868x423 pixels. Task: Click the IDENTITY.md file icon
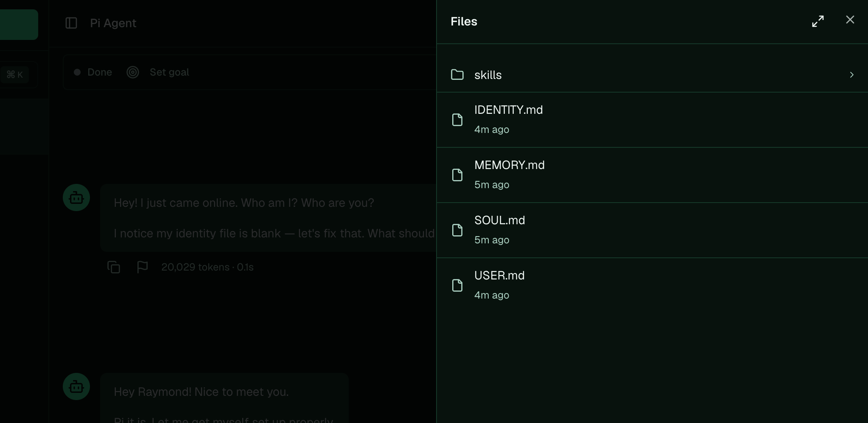pyautogui.click(x=457, y=120)
